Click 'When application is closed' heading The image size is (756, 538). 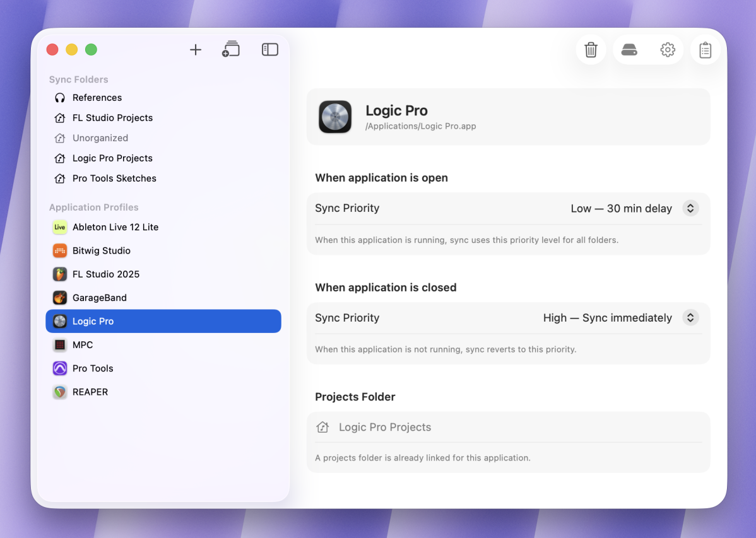click(x=386, y=288)
